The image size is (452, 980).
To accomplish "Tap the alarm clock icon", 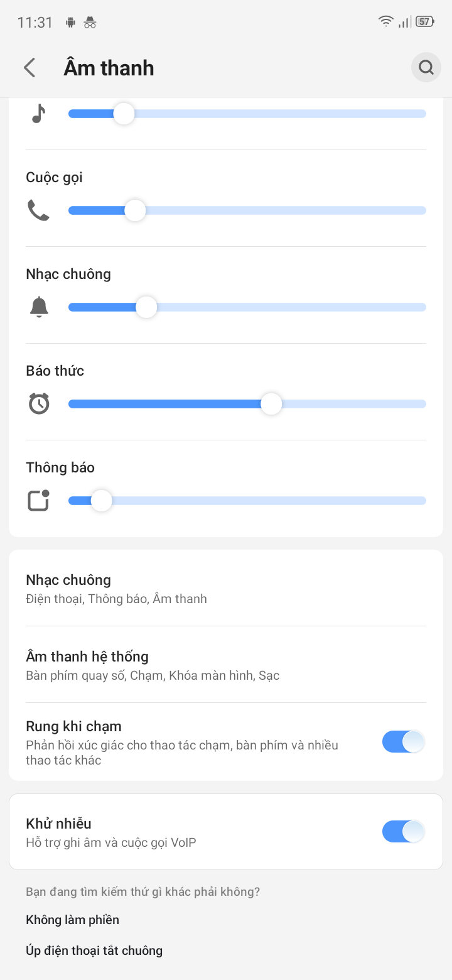I will (39, 404).
